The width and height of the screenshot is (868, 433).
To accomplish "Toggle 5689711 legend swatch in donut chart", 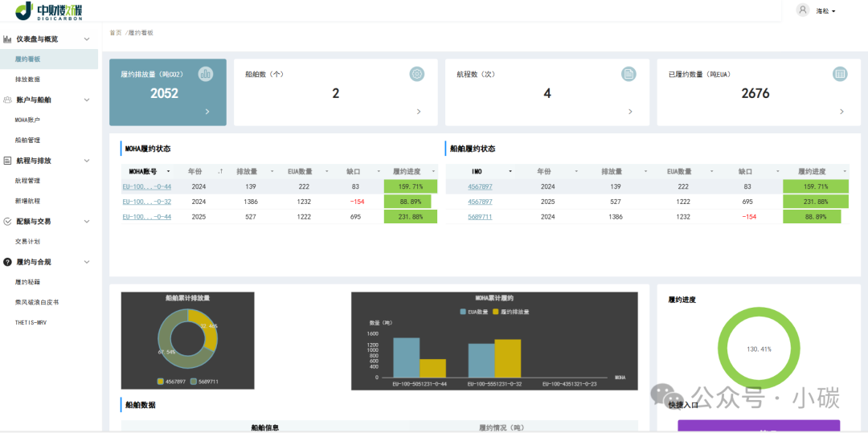I will 194,382.
